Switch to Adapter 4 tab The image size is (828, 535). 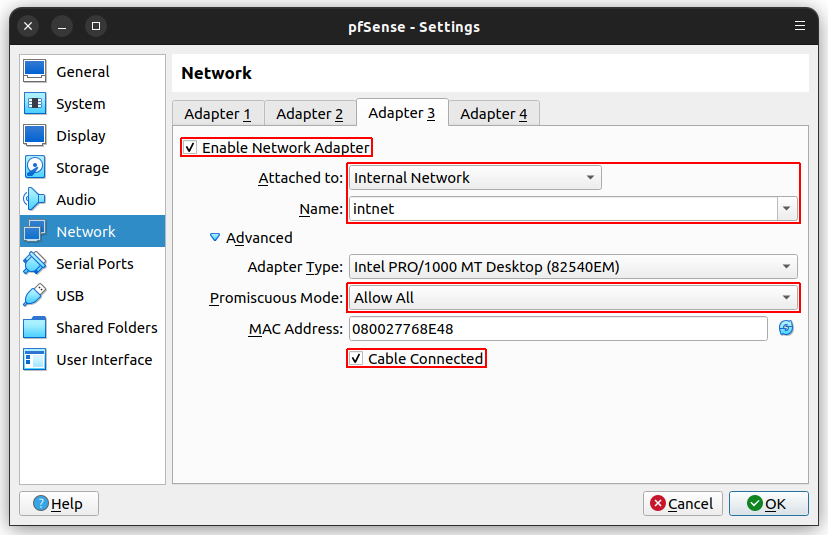494,114
